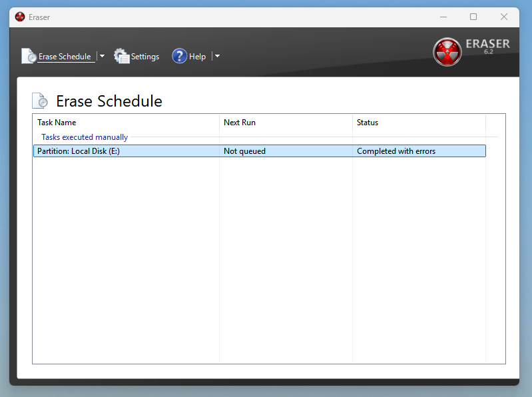This screenshot has height=397, width=532.
Task: Open the Help dropdown arrow
Action: pos(217,57)
